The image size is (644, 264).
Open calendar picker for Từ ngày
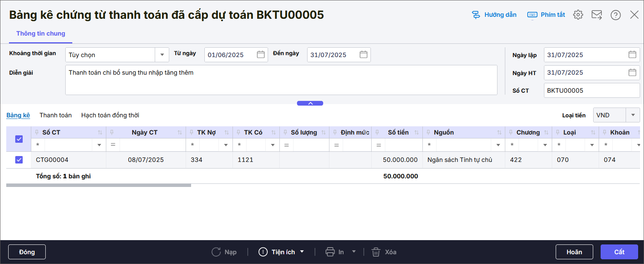pyautogui.click(x=261, y=55)
